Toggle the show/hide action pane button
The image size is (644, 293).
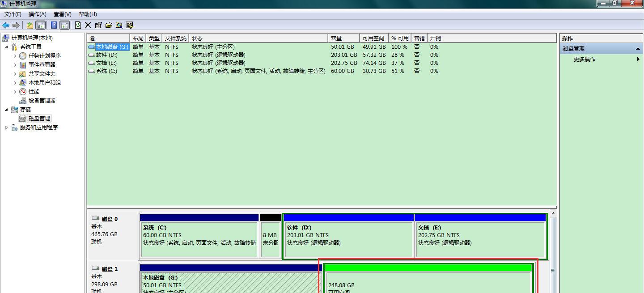point(65,25)
